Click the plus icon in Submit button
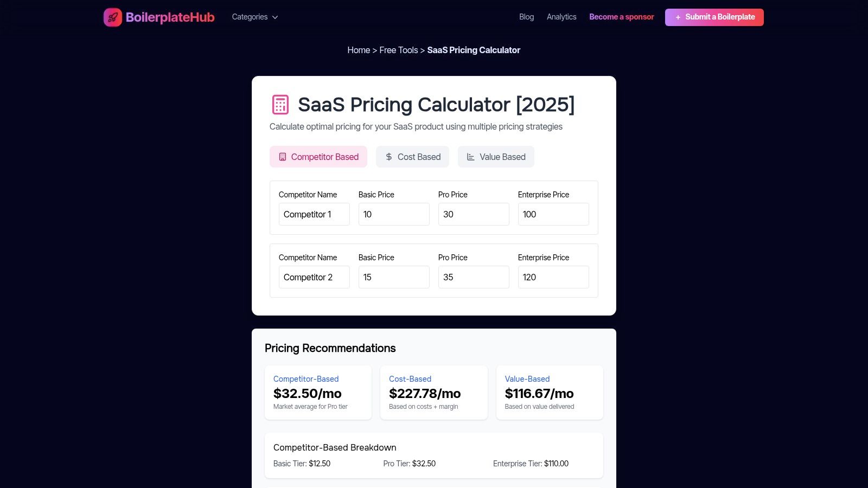 point(678,17)
